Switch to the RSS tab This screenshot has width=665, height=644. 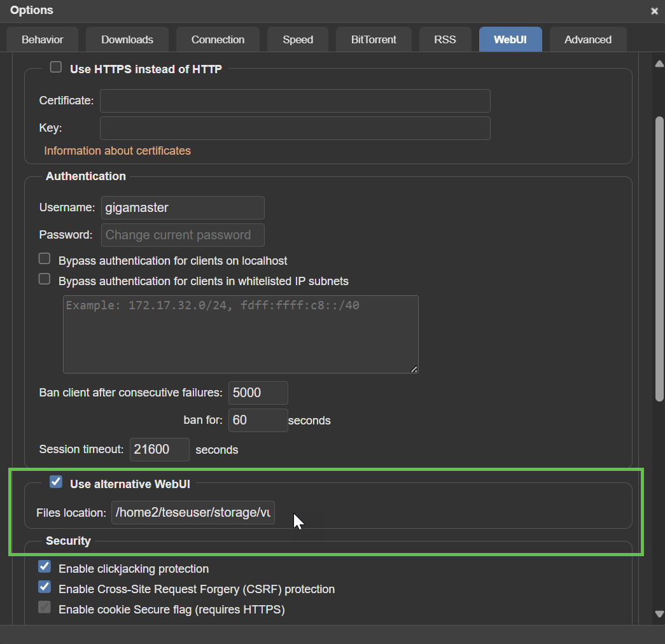pyautogui.click(x=445, y=39)
